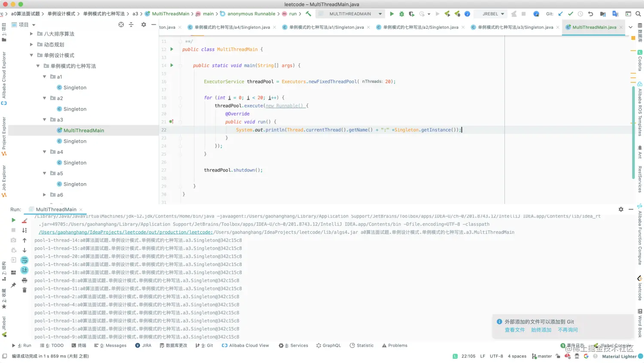644x363 pixels.
Task: Collapse the 单例设计模式 folder
Action: [x=31, y=55]
